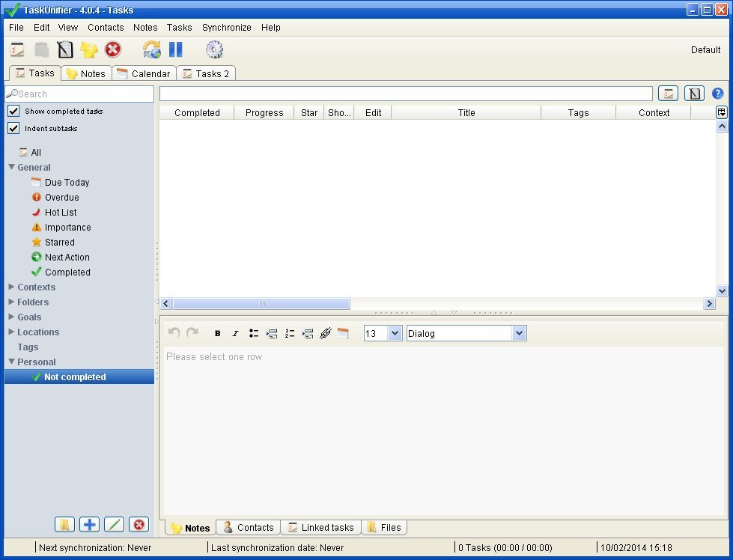The width and height of the screenshot is (733, 560).
Task: Toggle the Indent subtasks checkbox
Action: coord(13,128)
